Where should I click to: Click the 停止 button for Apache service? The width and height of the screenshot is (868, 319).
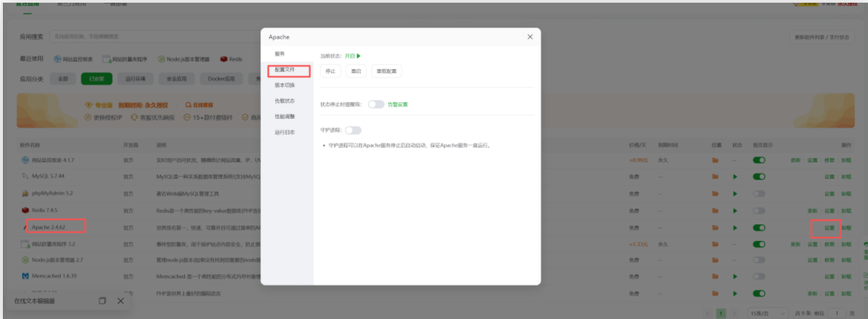(x=331, y=71)
